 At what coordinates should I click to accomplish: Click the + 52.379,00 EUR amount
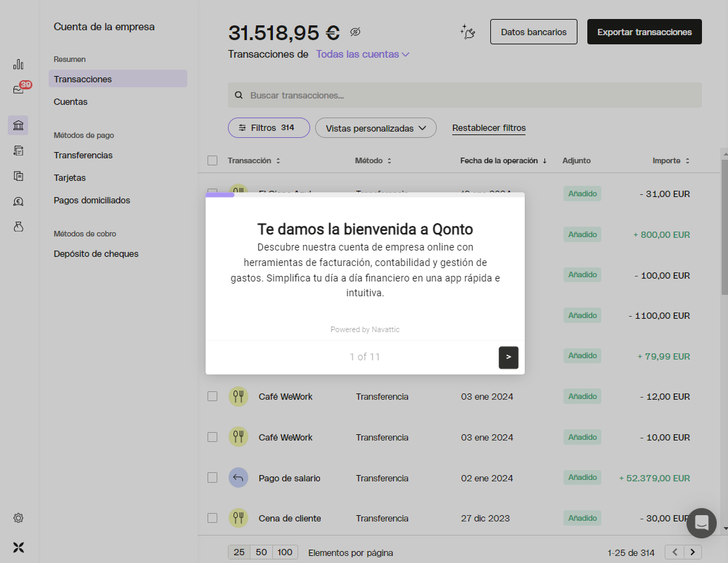point(654,478)
